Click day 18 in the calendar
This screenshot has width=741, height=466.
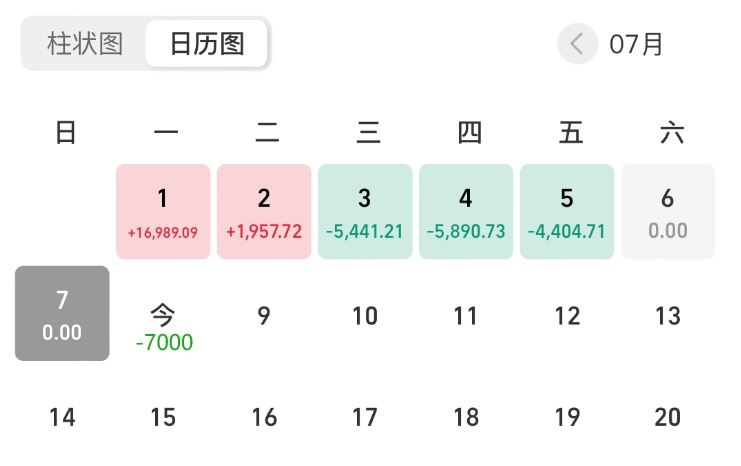click(466, 417)
